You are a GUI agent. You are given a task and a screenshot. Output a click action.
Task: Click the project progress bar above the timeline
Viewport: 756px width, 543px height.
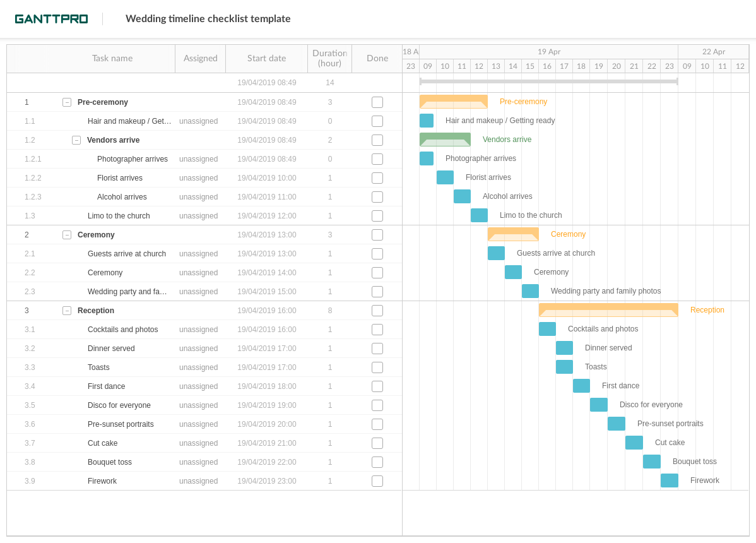tap(548, 82)
